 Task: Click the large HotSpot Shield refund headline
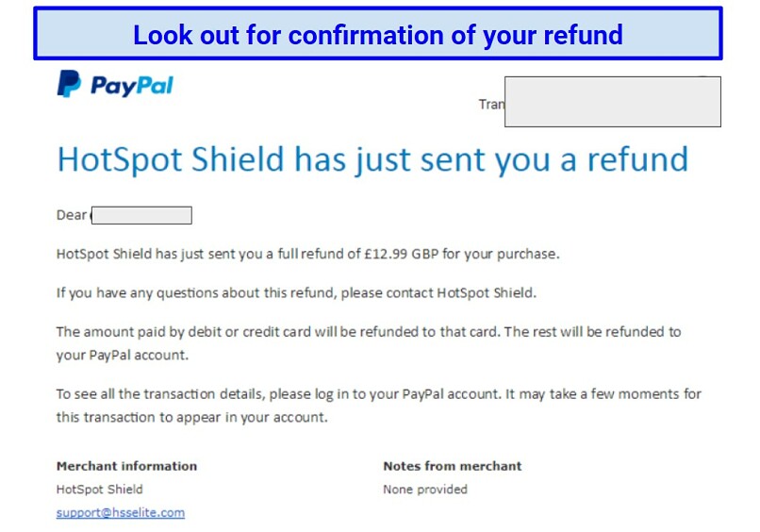coord(372,159)
